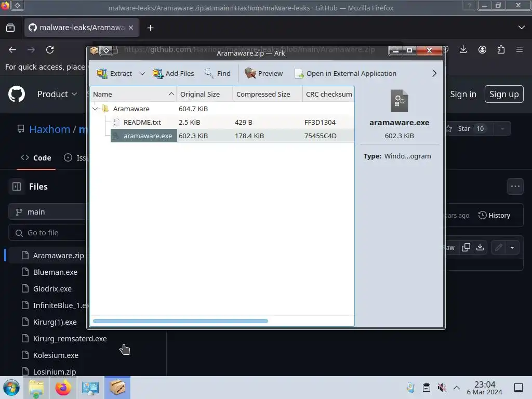532x399 pixels.
Task: Click the GitHub logo
Action: [17, 94]
